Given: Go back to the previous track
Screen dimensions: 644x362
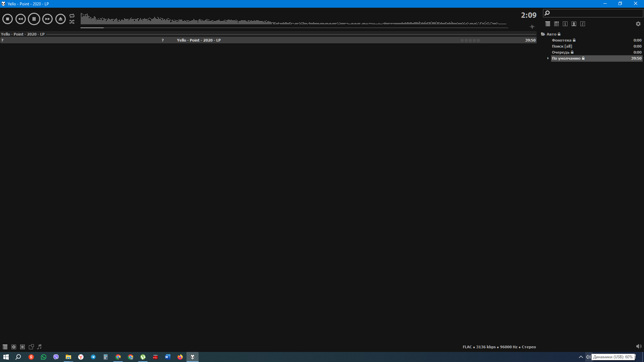Looking at the screenshot, I should 20,19.
